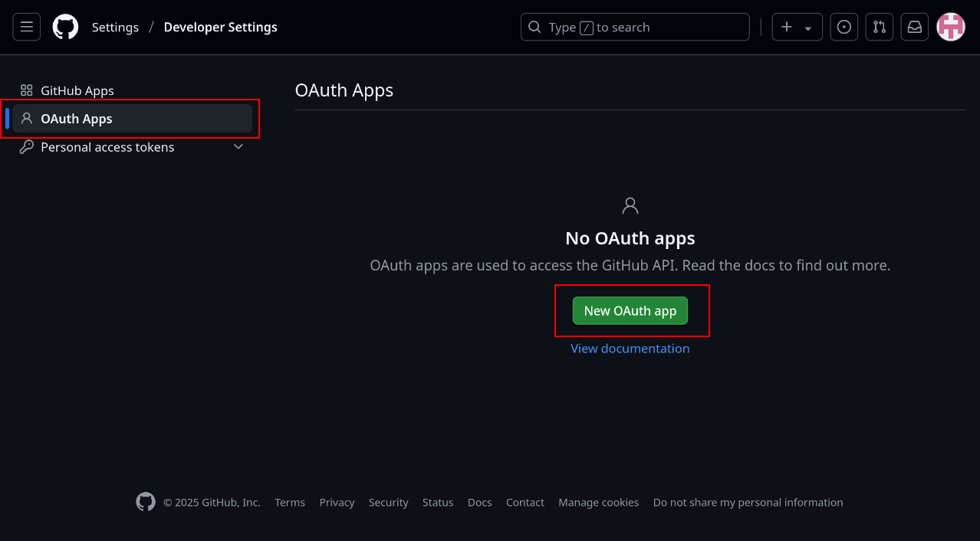Open the View documentation link
980x541 pixels.
(630, 348)
